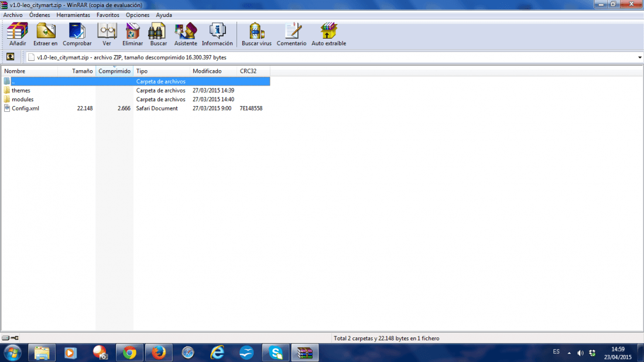Click the key icon in status bar
This screenshot has width=644, height=362.
point(15,338)
